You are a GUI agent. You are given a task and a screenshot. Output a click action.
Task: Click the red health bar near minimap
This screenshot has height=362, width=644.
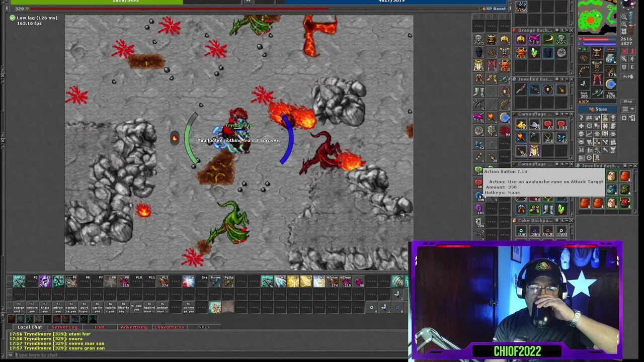(600, 39)
